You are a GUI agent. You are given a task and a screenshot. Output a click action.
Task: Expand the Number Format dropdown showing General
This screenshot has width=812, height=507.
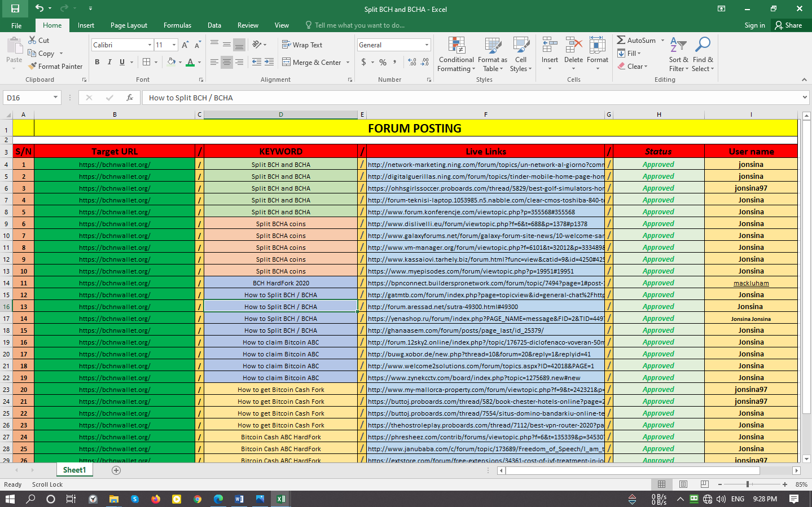(x=426, y=45)
